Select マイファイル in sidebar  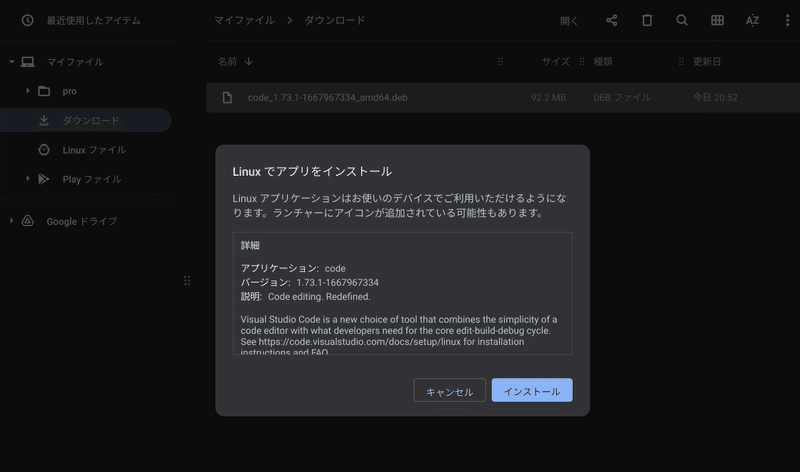(75, 62)
